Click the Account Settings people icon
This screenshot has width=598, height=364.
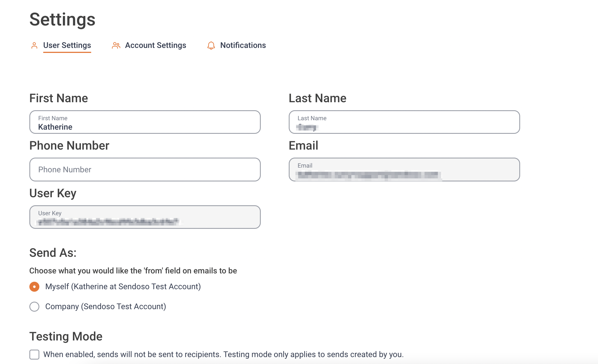pos(116,45)
